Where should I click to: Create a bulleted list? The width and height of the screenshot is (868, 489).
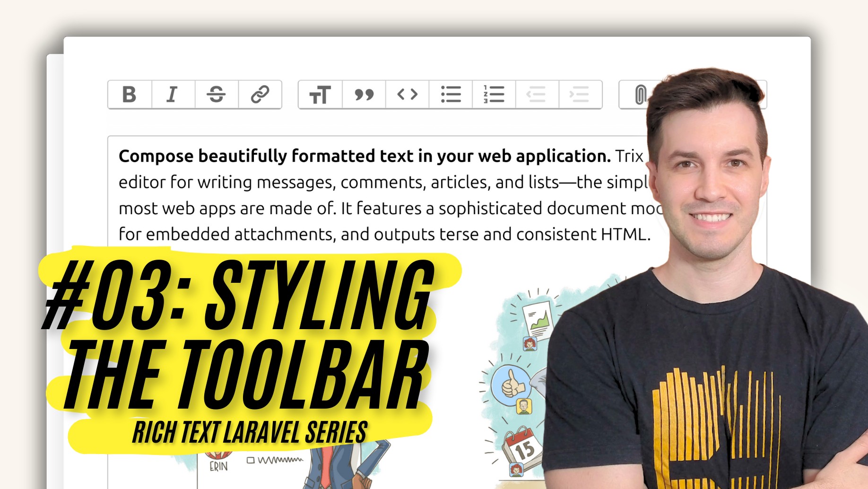coord(451,95)
